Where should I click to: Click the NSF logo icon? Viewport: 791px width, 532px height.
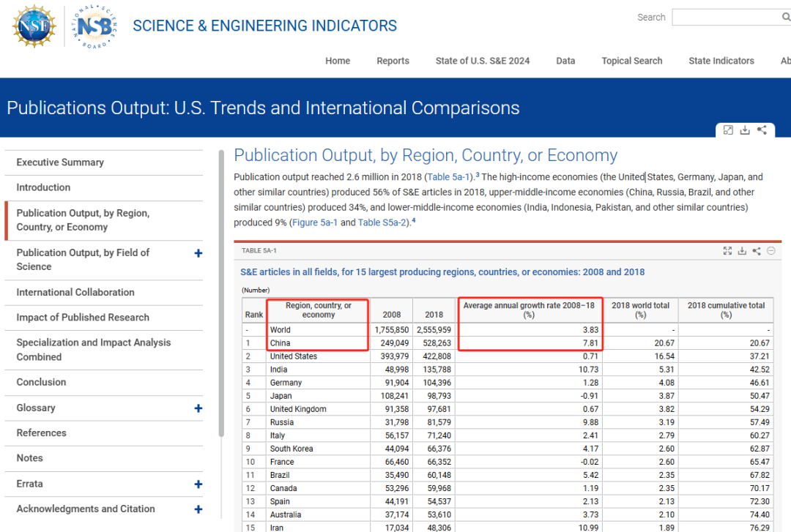pyautogui.click(x=34, y=26)
